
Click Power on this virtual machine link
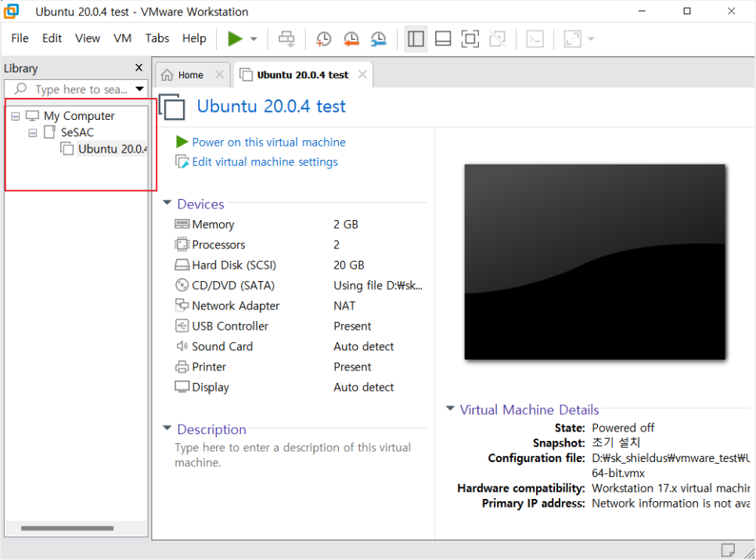tap(268, 142)
